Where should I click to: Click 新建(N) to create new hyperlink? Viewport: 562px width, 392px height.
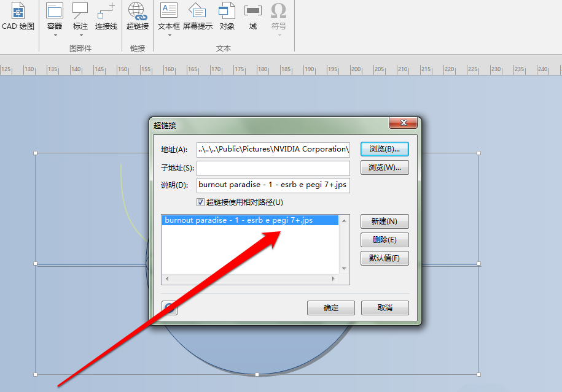pyautogui.click(x=384, y=221)
